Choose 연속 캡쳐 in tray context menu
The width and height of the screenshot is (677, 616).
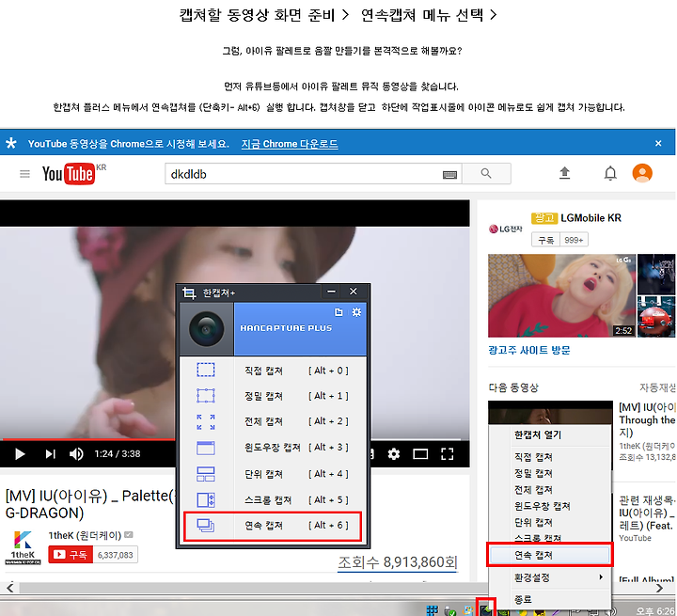(x=549, y=555)
